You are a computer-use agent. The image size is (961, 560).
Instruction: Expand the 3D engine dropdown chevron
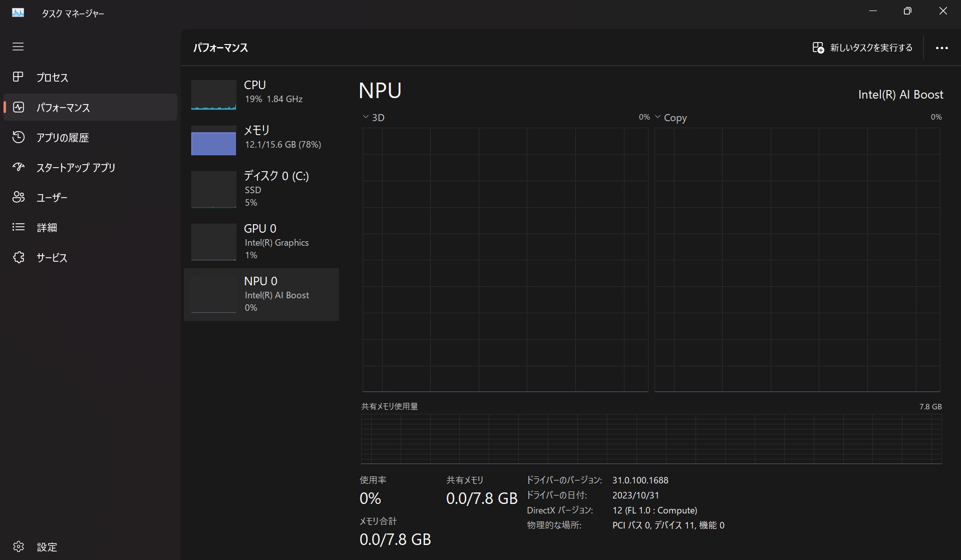[x=366, y=117]
